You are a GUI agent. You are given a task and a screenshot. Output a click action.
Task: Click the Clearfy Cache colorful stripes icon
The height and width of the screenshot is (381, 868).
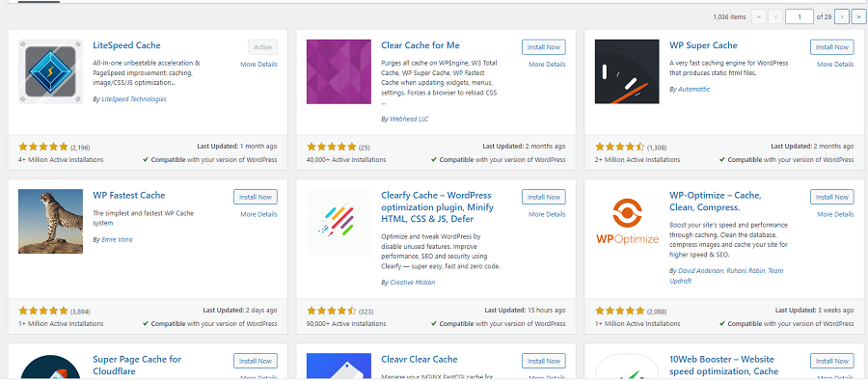[339, 222]
